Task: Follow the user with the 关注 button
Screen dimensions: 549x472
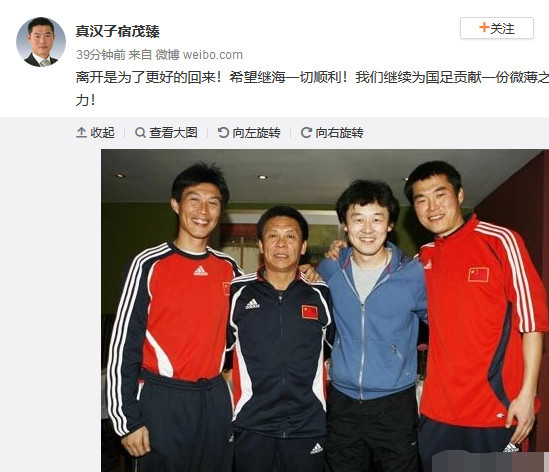Action: tap(497, 28)
